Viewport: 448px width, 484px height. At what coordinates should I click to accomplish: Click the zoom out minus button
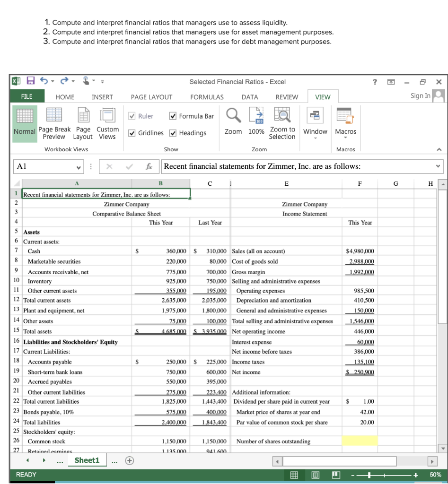[353, 475]
